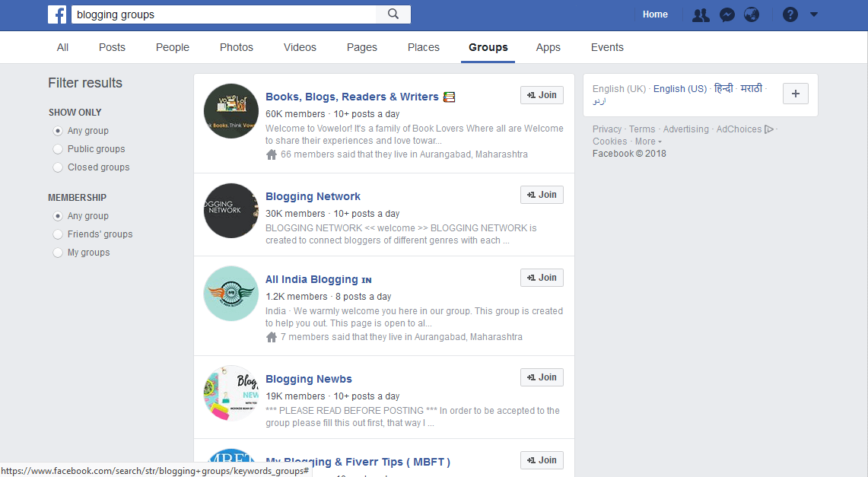This screenshot has height=477, width=868.
Task: Open the Privacy footer link
Action: (607, 129)
